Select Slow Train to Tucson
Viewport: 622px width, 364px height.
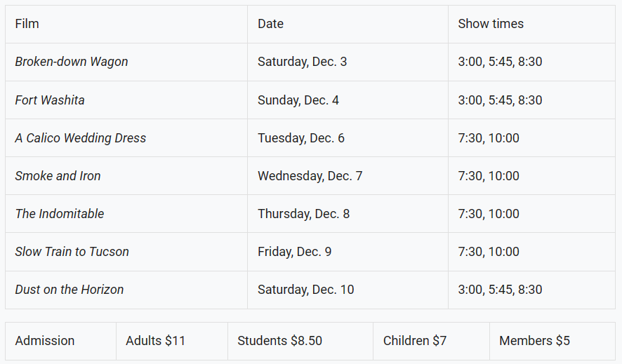point(72,252)
